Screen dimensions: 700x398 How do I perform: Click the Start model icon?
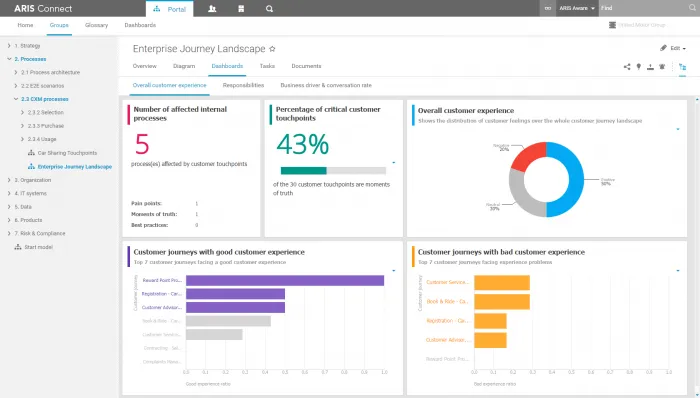[18, 247]
